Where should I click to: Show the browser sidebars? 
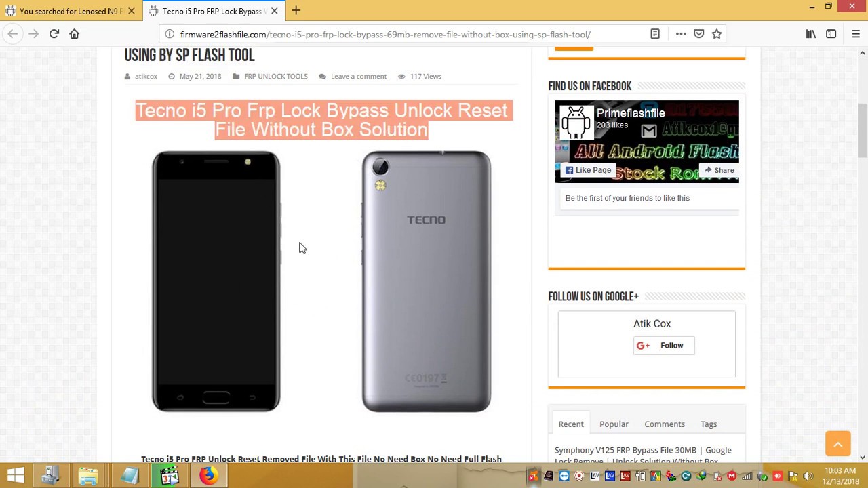831,34
